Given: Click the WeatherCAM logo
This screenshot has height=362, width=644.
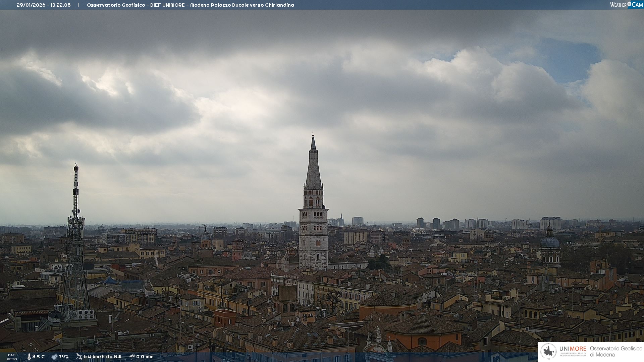Looking at the screenshot, I should (626, 5).
